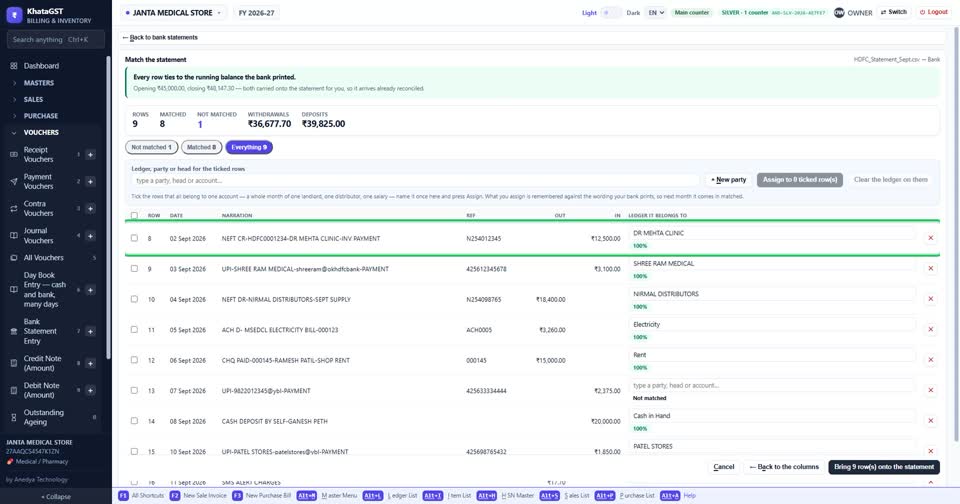Image resolution: width=960 pixels, height=504 pixels.
Task: Click the KhataGST logo icon
Action: 14,15
